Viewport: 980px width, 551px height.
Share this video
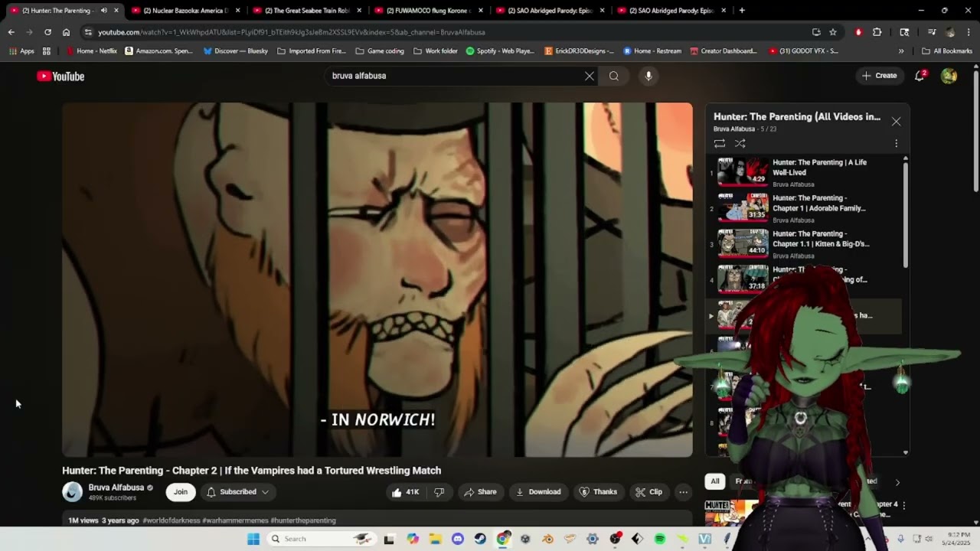pyautogui.click(x=479, y=492)
